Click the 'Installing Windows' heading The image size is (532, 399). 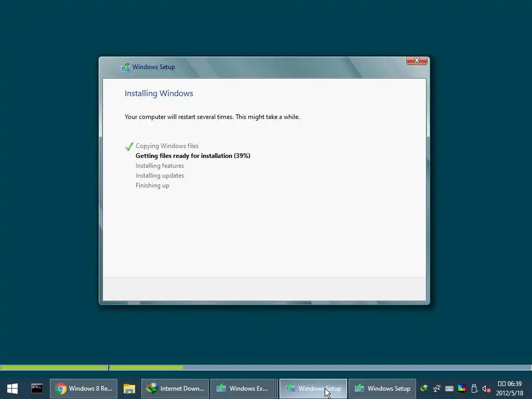coord(159,94)
